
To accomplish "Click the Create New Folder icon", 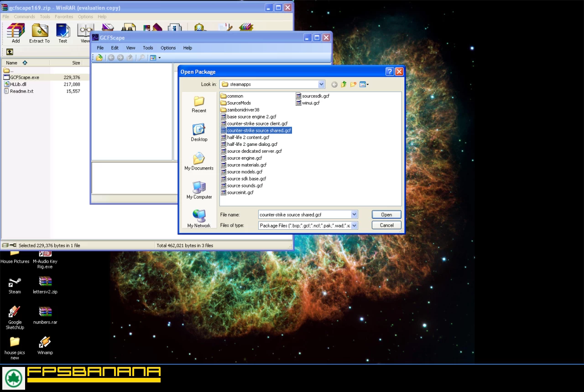I will pos(353,84).
